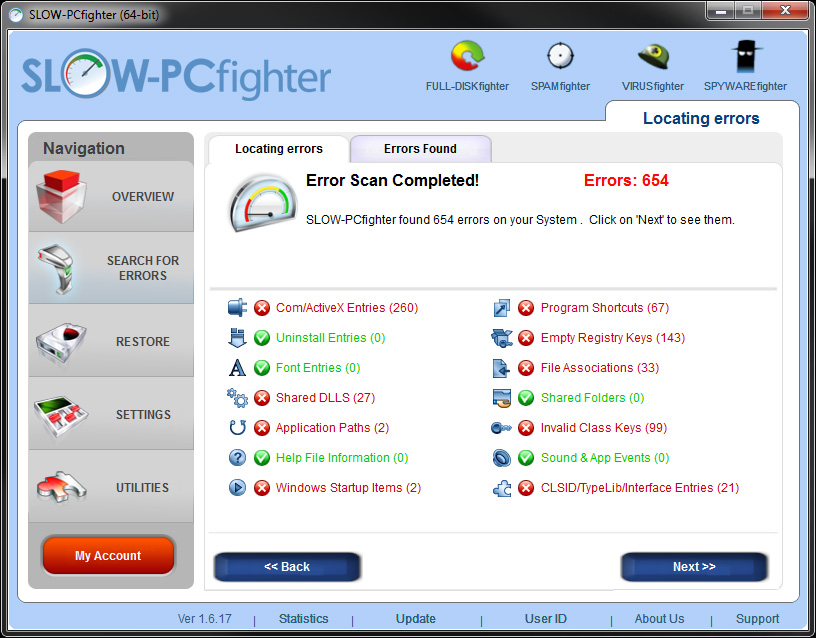Click the SLOW-PCfighter logo
This screenshot has width=816, height=638.
(176, 75)
